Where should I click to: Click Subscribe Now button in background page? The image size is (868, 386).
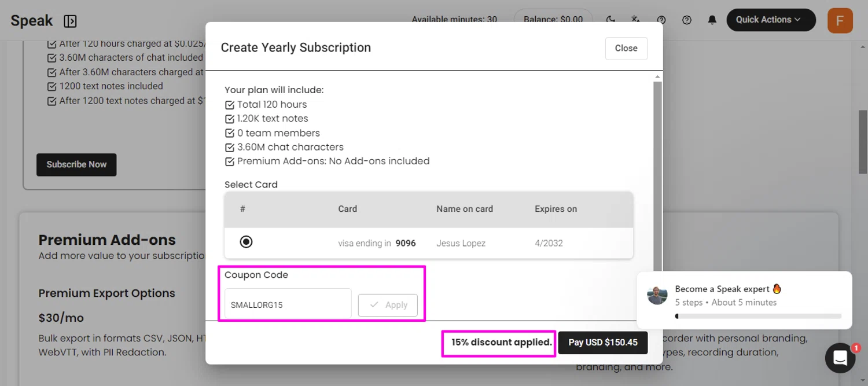tap(76, 164)
